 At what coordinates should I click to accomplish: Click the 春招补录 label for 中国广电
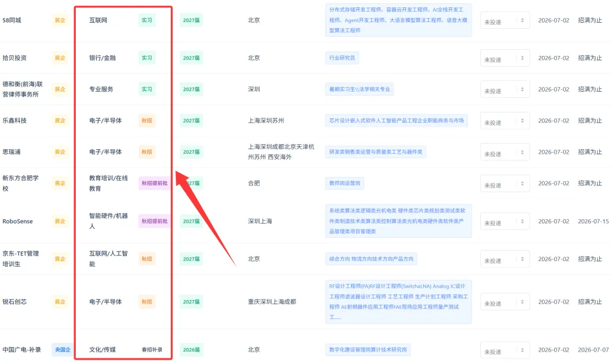tap(152, 350)
